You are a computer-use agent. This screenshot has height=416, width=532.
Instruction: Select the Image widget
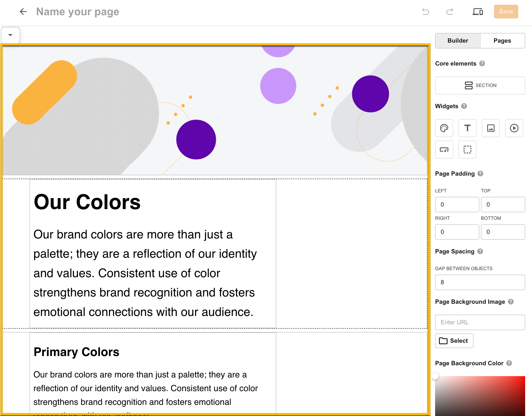(x=491, y=128)
